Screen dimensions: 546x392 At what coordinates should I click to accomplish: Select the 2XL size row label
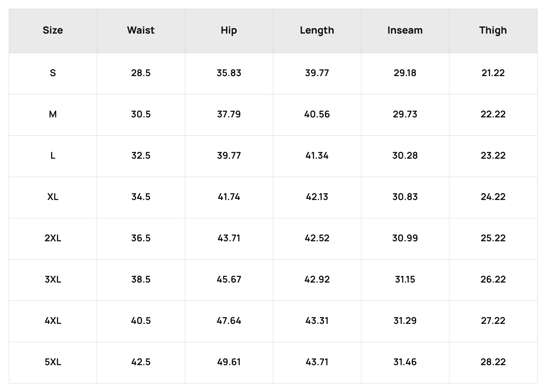point(53,238)
